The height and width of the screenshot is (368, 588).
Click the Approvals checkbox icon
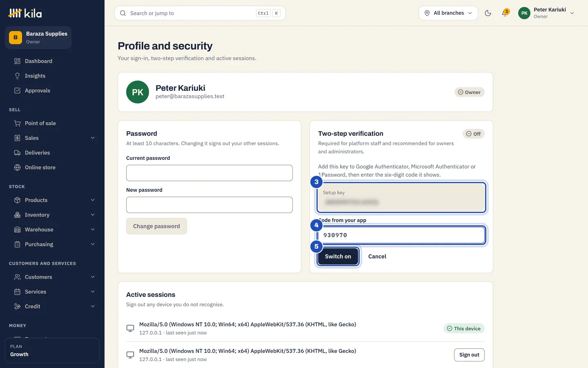point(17,90)
